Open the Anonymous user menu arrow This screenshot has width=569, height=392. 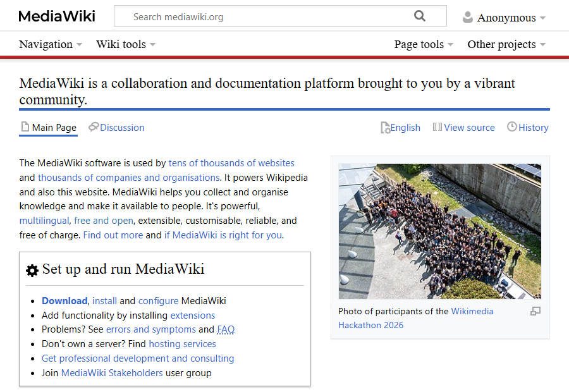(x=542, y=18)
